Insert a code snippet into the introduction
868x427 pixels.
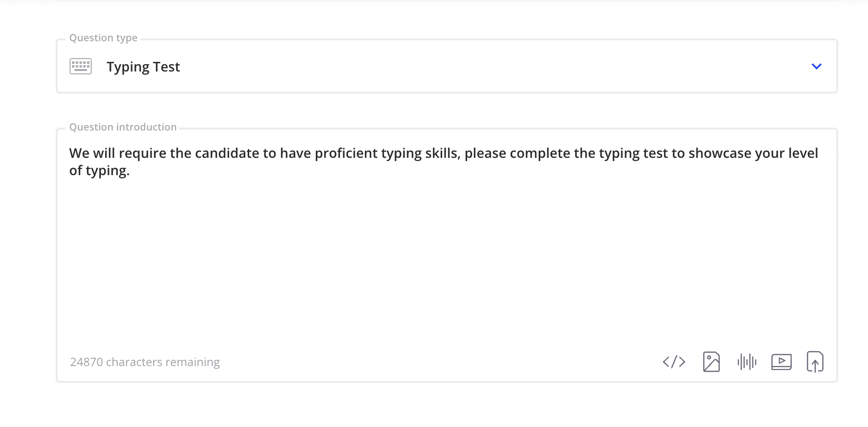(674, 362)
